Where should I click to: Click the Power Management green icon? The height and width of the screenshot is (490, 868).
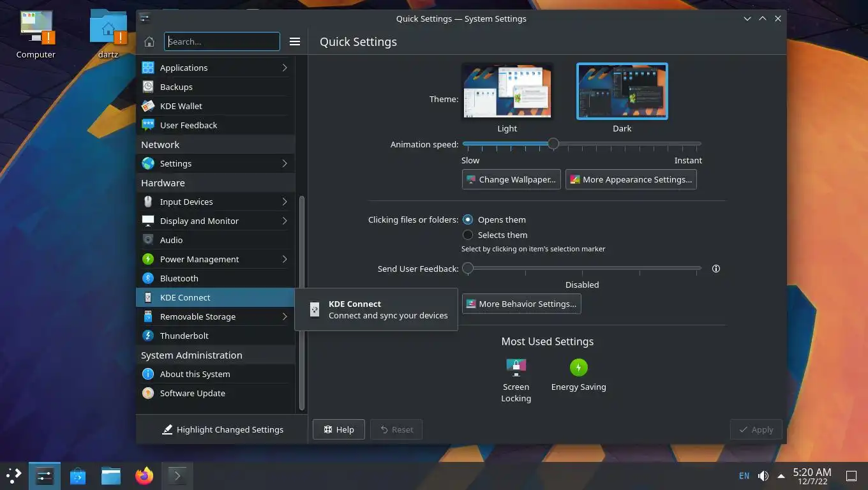pyautogui.click(x=148, y=259)
